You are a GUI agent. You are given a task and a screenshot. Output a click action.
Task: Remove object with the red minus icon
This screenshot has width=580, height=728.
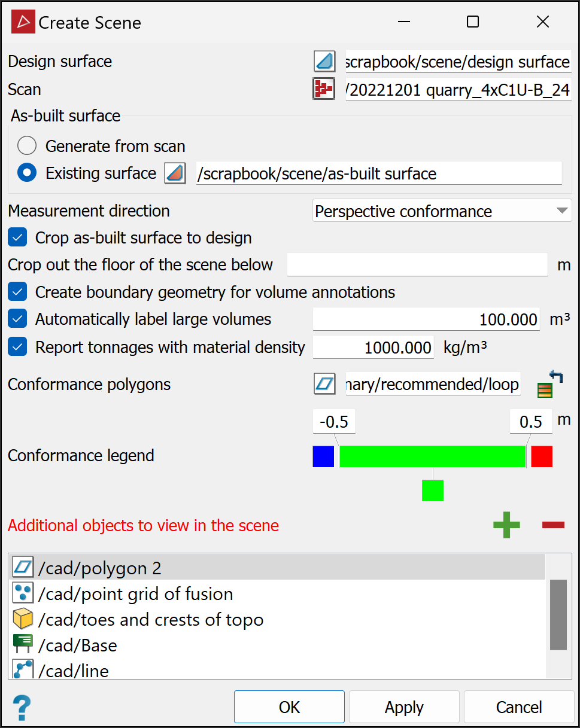[x=553, y=525]
